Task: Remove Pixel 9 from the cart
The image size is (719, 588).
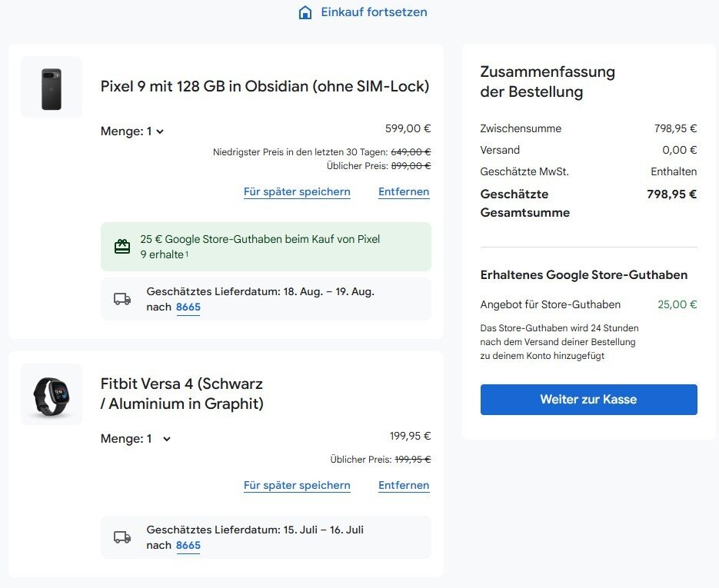Action: 404,192
